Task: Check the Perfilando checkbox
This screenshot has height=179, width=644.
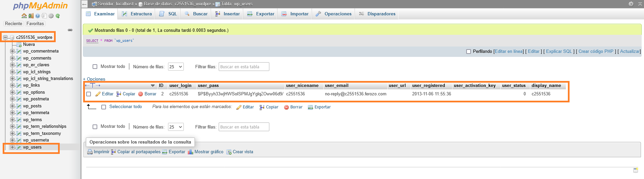Action: coord(469,52)
